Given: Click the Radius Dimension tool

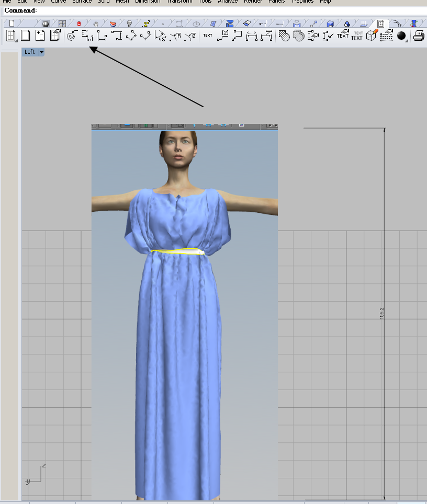Looking at the screenshot, I should (176, 36).
